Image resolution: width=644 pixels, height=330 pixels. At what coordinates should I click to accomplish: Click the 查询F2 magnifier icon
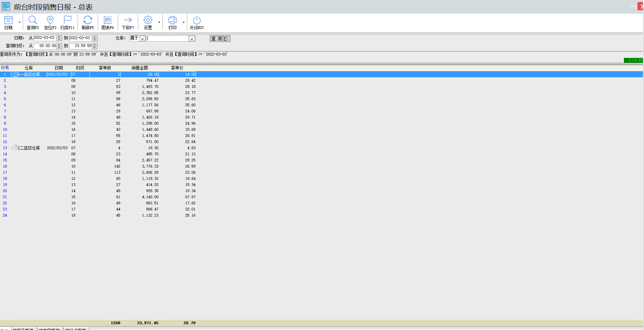click(x=33, y=22)
